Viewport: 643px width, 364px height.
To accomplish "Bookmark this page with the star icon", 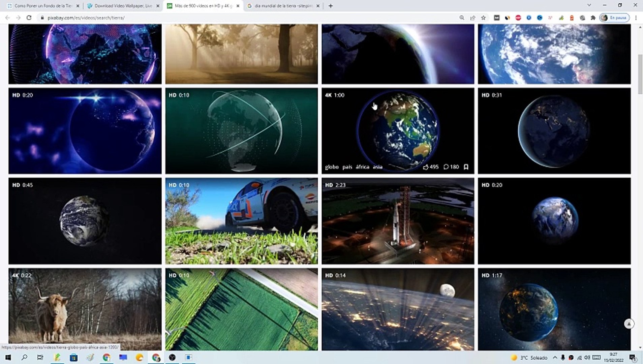I will pos(483,18).
